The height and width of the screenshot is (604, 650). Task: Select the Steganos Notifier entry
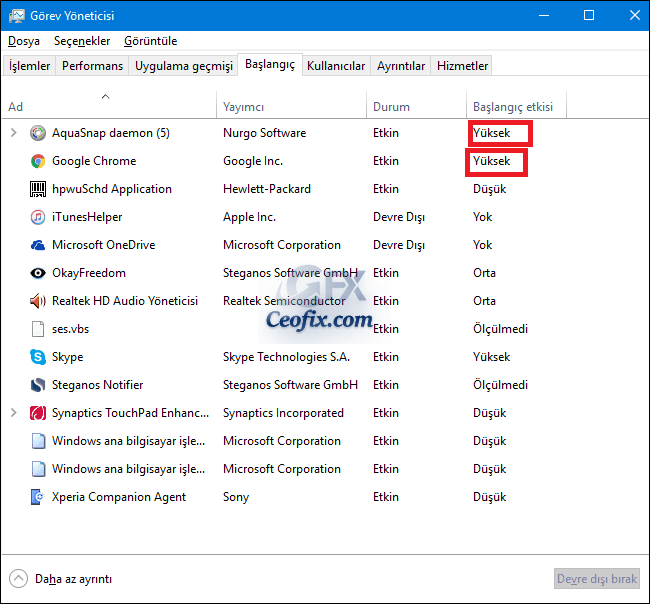[97, 385]
